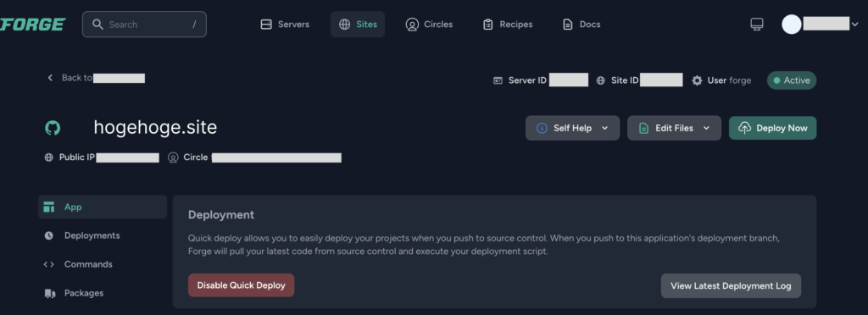Viewport: 868px width, 315px height.
Task: Click the Site ID globe icon
Action: (x=601, y=80)
